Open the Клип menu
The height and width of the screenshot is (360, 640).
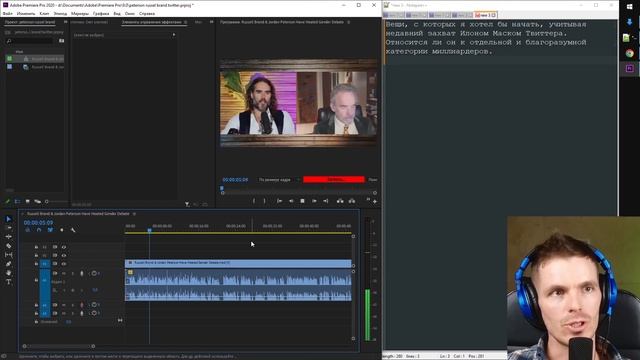coord(44,13)
